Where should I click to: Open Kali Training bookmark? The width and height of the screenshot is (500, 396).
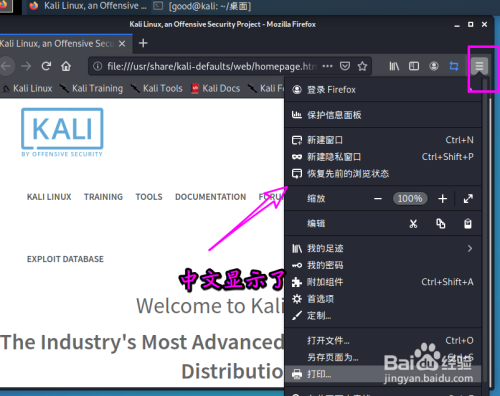(x=91, y=88)
